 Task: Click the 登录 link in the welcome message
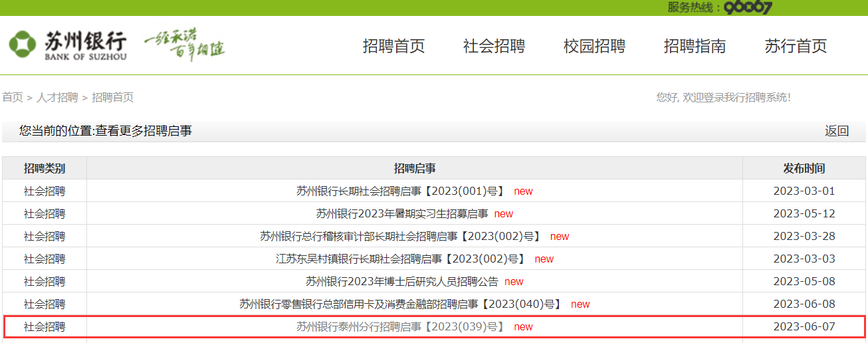[713, 97]
